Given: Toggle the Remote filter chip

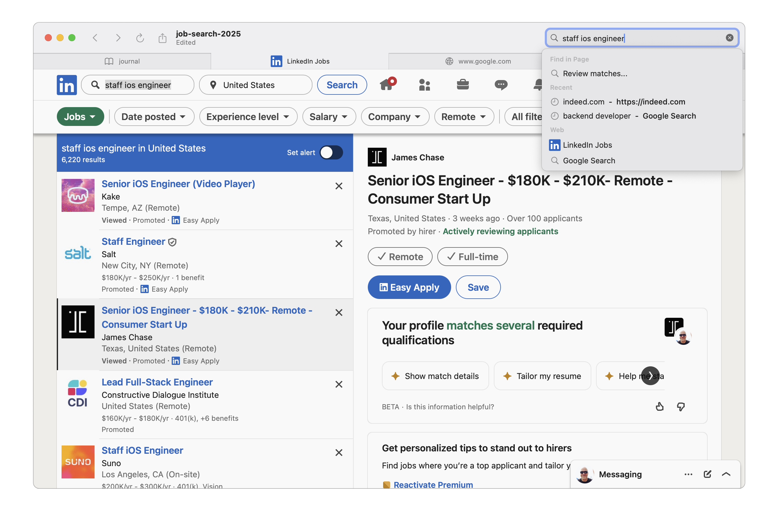Looking at the screenshot, I should 400,257.
